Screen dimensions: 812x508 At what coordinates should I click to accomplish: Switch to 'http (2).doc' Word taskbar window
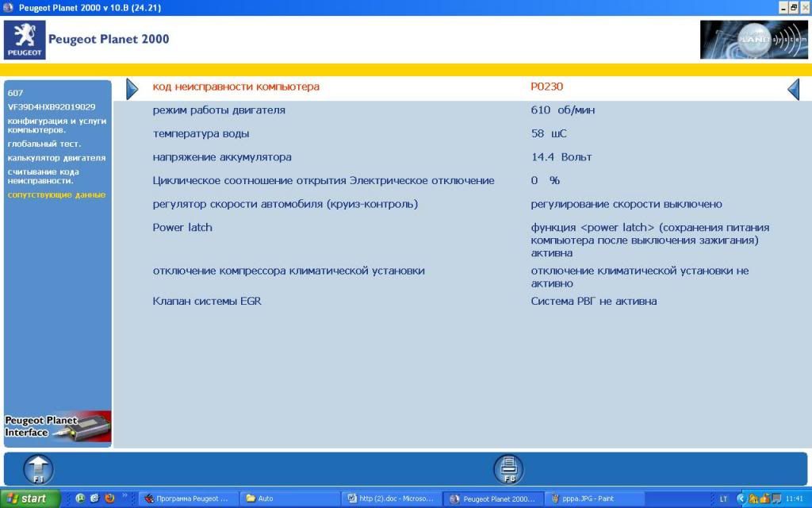390,498
